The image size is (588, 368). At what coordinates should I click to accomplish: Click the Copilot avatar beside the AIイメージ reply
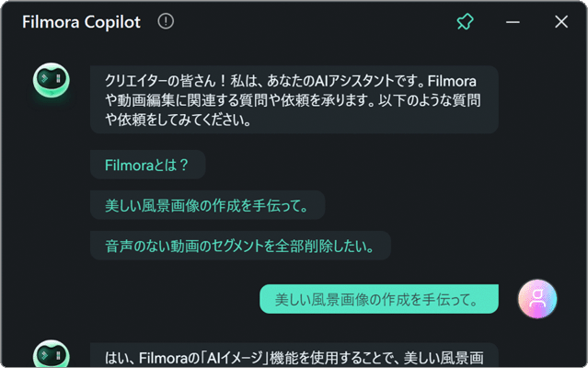(49, 355)
